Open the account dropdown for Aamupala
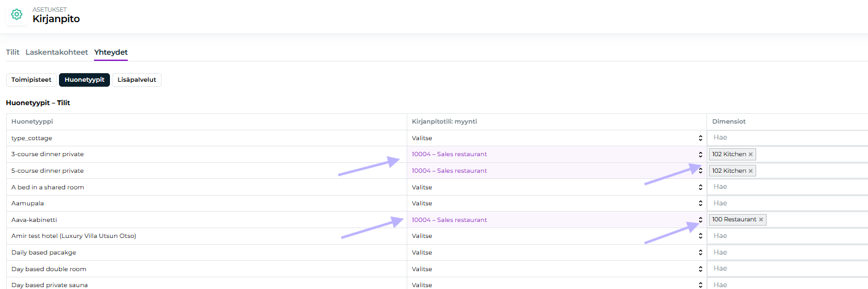 557,204
